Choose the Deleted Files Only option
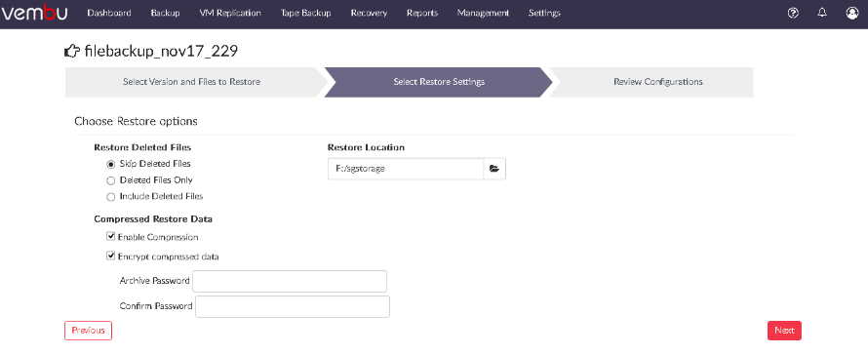868x355 pixels. coord(111,180)
